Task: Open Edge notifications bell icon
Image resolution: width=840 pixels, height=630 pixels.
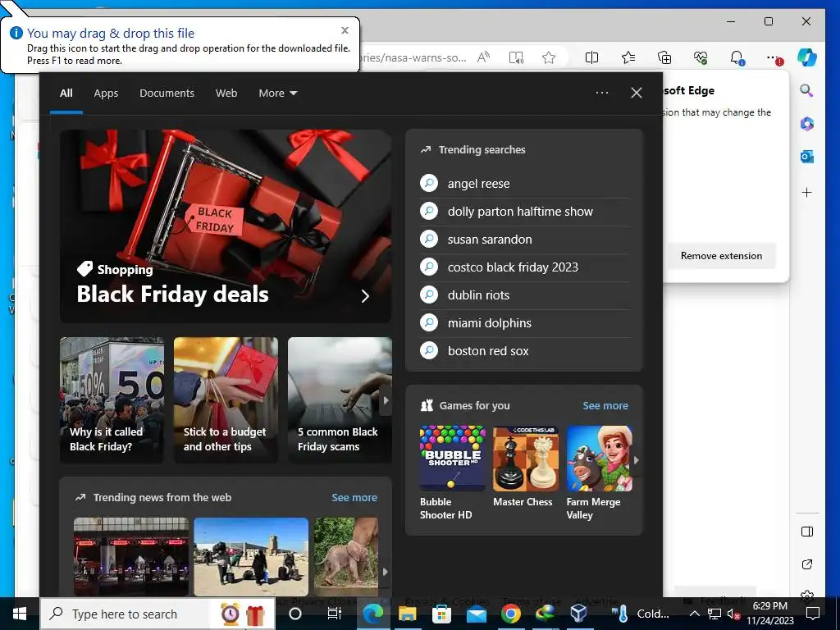Action: click(x=737, y=57)
